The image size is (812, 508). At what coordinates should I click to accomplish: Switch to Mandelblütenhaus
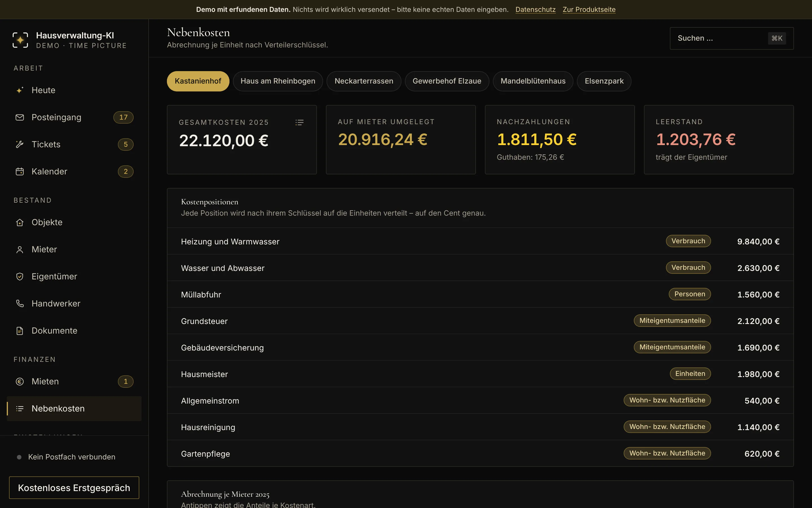[x=533, y=81]
